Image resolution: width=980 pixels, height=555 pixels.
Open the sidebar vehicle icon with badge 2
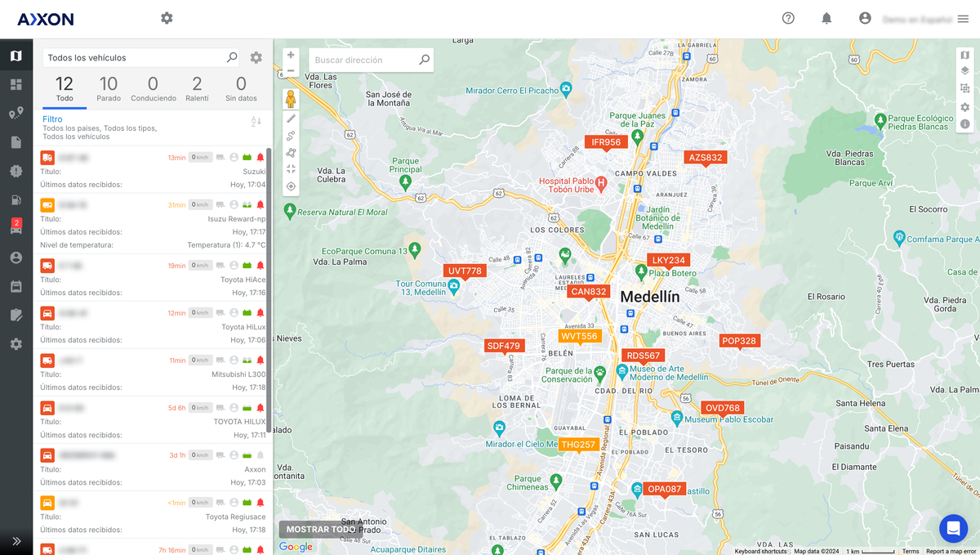click(x=16, y=227)
